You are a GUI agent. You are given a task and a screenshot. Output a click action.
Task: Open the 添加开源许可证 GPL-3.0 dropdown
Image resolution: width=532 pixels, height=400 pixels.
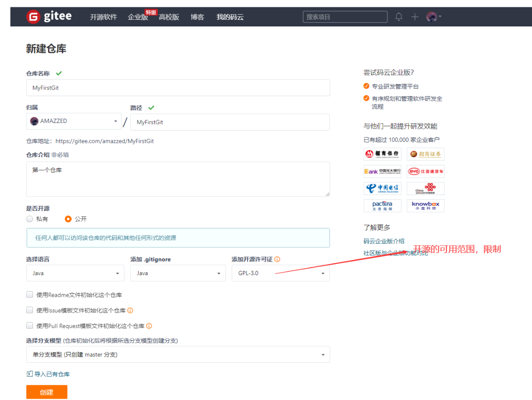280,273
